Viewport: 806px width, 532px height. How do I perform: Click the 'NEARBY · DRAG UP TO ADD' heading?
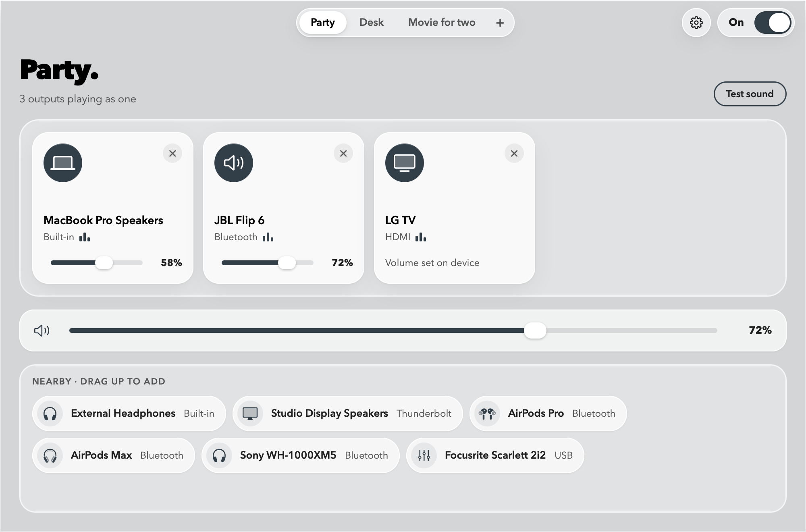tap(99, 381)
